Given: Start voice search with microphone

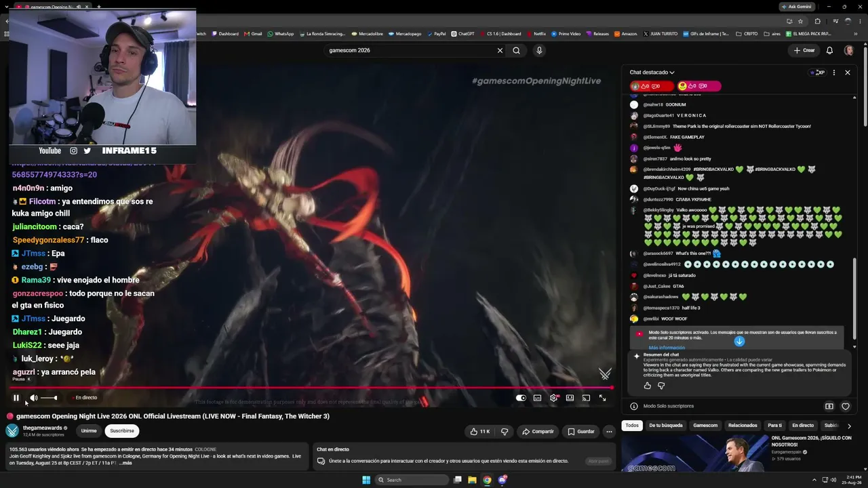Looking at the screenshot, I should 539,50.
